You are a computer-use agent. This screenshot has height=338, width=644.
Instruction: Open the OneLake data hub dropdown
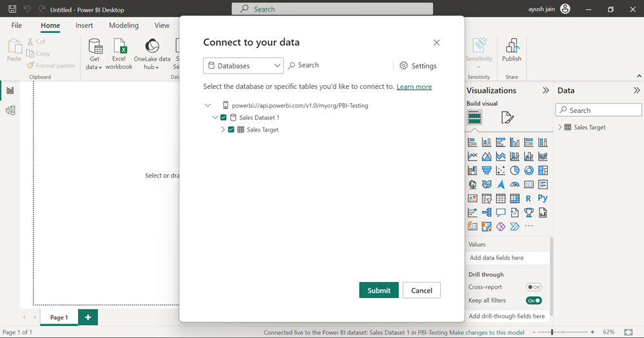(152, 54)
